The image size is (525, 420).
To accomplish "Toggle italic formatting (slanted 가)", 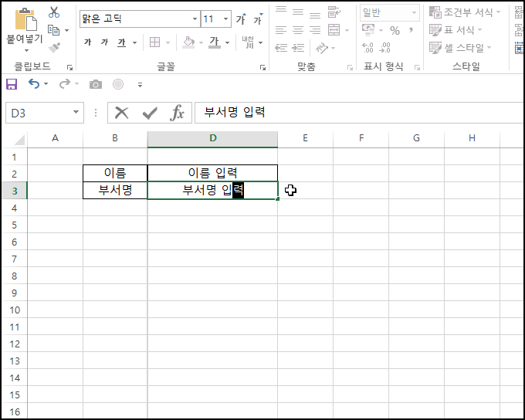I will (x=104, y=42).
